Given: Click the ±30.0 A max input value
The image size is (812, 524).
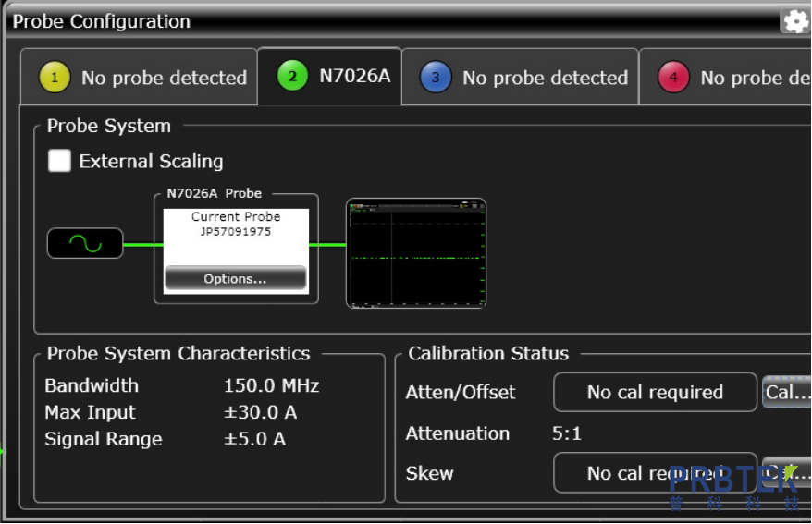Looking at the screenshot, I should pyautogui.click(x=260, y=412).
